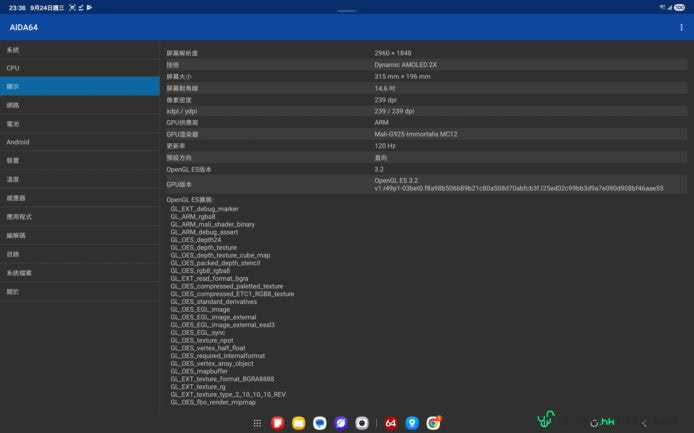Image resolution: width=694 pixels, height=433 pixels.
Task: Open the 關於 page
Action: coord(80,291)
